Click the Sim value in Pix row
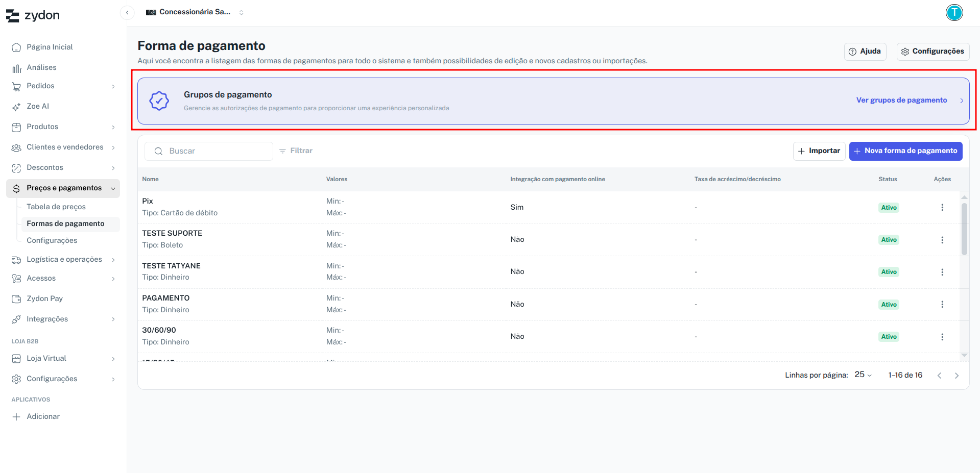The width and height of the screenshot is (980, 473). pos(517,207)
